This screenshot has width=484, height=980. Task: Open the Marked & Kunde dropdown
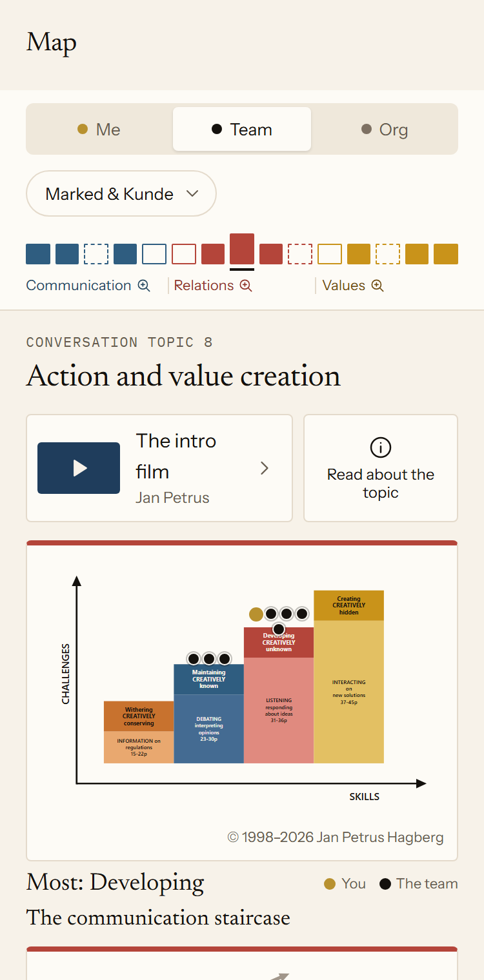click(121, 193)
